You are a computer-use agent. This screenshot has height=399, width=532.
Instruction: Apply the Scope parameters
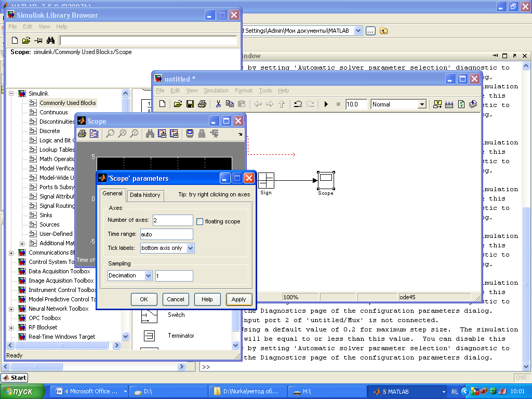239,299
